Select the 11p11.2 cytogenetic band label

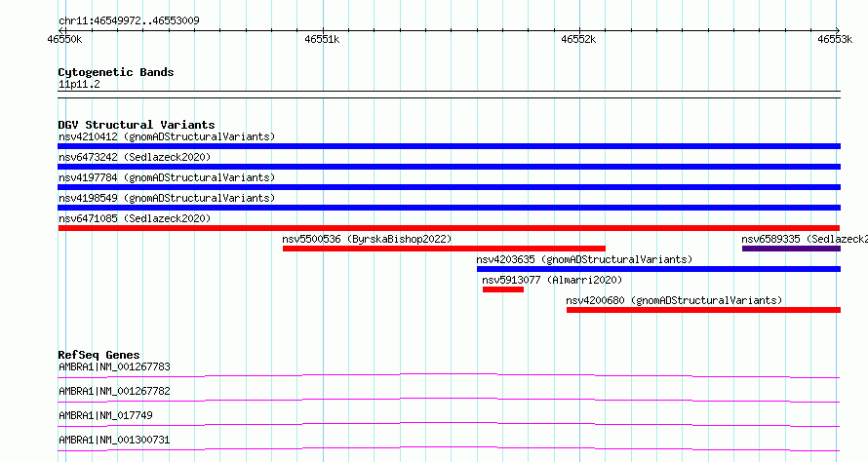pyautogui.click(x=79, y=84)
